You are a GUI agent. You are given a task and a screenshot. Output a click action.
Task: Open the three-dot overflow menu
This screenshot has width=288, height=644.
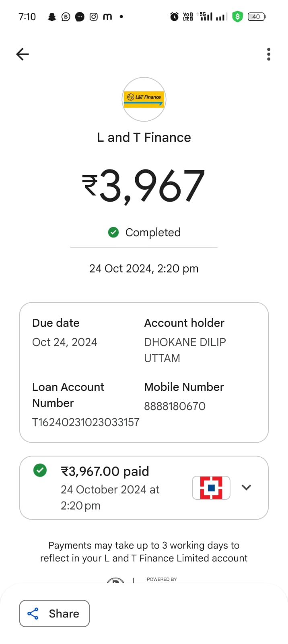point(269,54)
